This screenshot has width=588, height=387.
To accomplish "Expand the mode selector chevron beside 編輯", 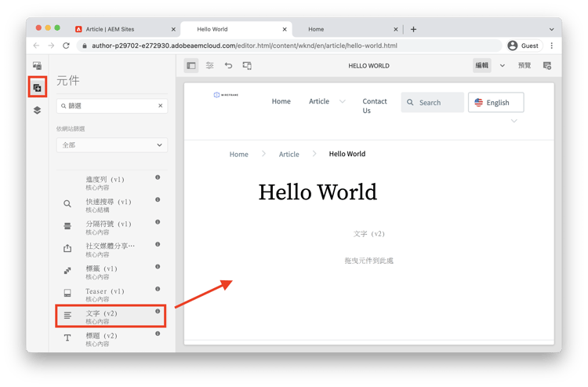I will coord(503,66).
